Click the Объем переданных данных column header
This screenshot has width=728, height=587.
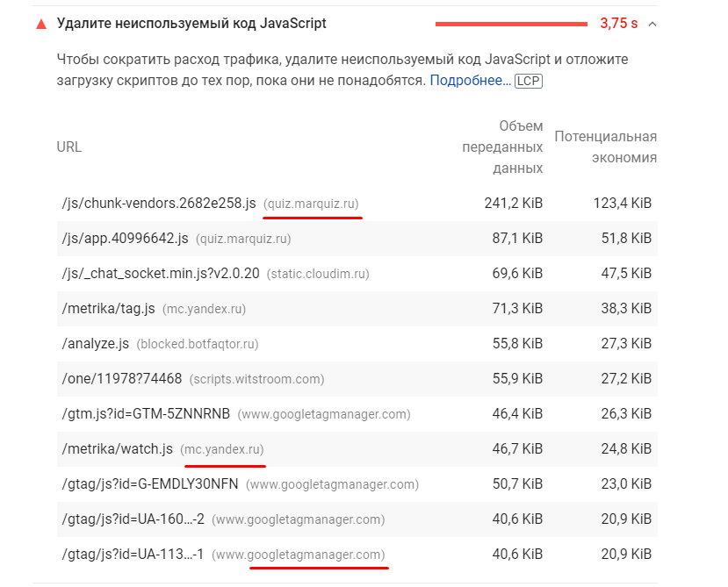(502, 147)
